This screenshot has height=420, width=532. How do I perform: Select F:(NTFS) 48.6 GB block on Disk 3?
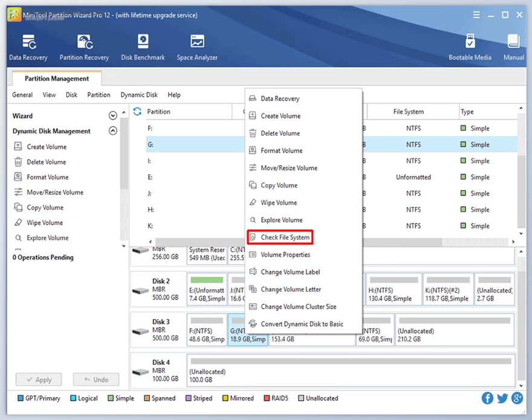click(207, 330)
